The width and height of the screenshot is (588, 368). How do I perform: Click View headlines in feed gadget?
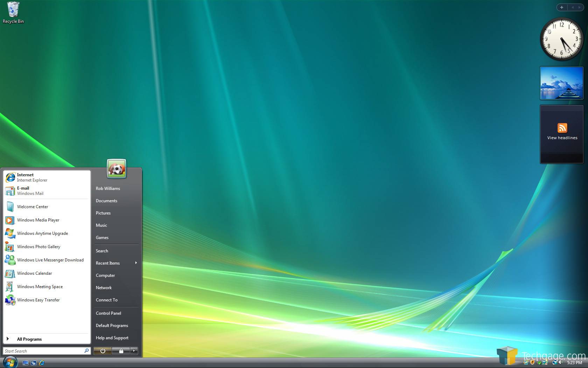click(x=562, y=138)
